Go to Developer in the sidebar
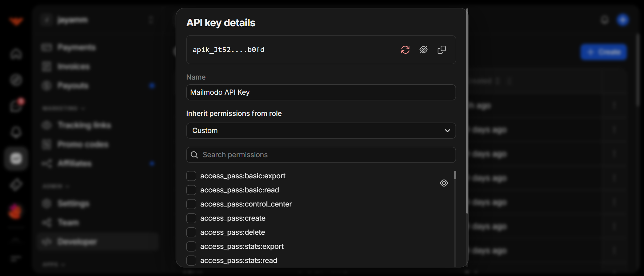Image resolution: width=644 pixels, height=276 pixels. click(x=77, y=242)
